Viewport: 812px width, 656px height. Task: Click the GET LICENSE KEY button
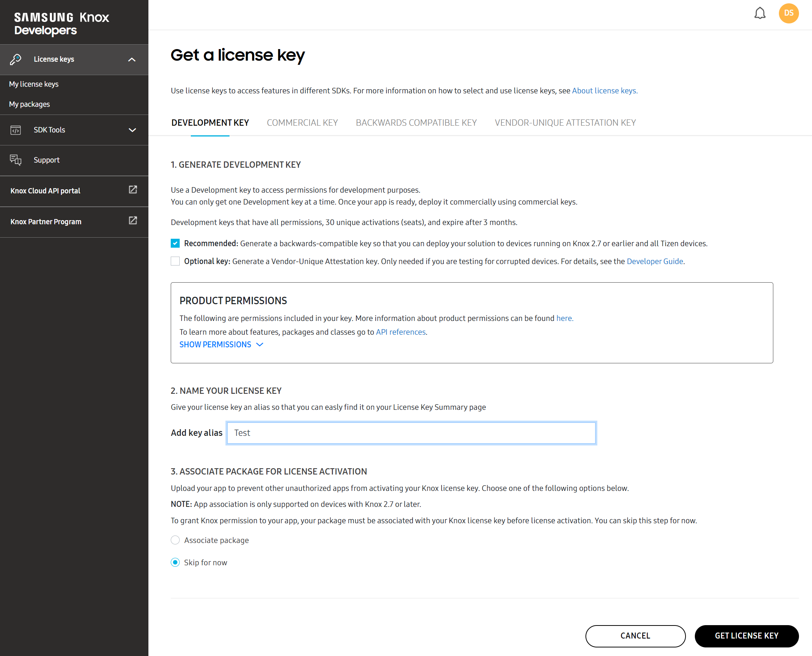coord(747,636)
